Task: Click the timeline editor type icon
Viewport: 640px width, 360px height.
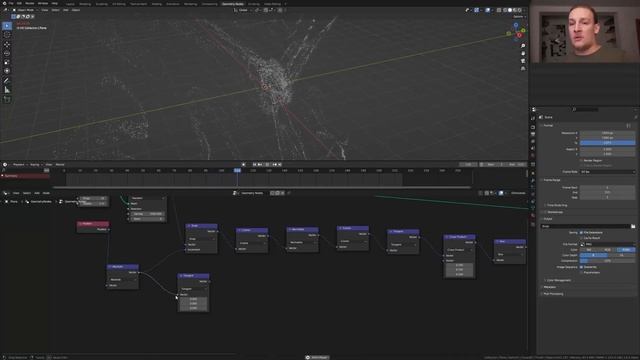Action: (5, 164)
